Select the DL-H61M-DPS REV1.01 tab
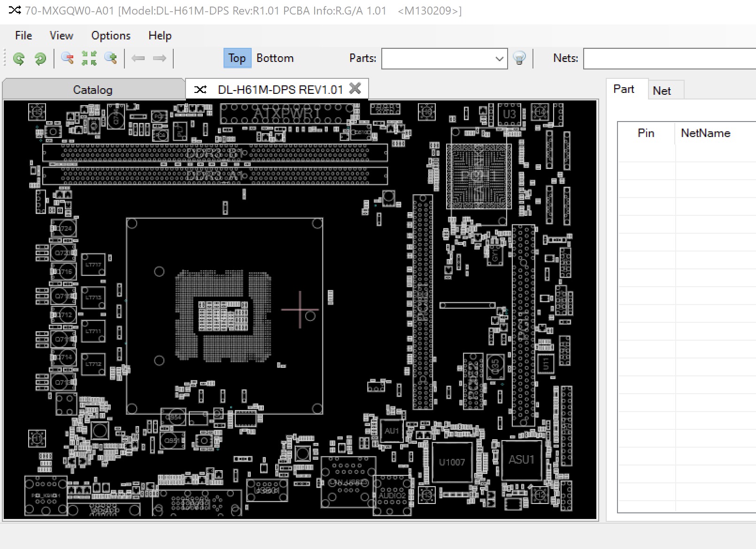756x549 pixels. [279, 89]
